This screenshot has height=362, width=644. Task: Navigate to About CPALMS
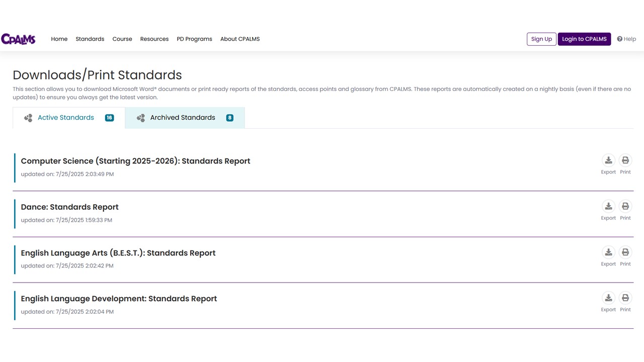[240, 39]
